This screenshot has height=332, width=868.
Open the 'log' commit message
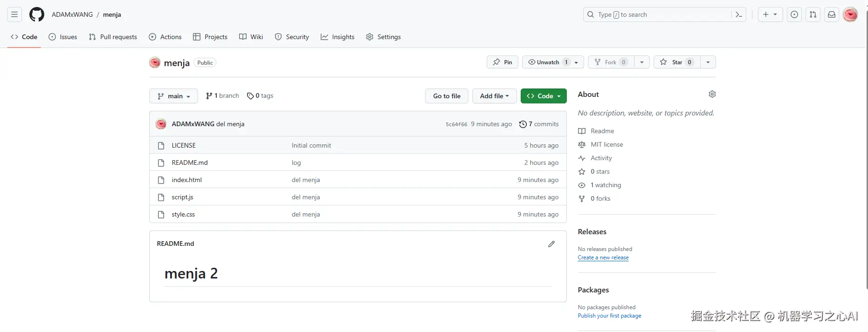pyautogui.click(x=296, y=163)
